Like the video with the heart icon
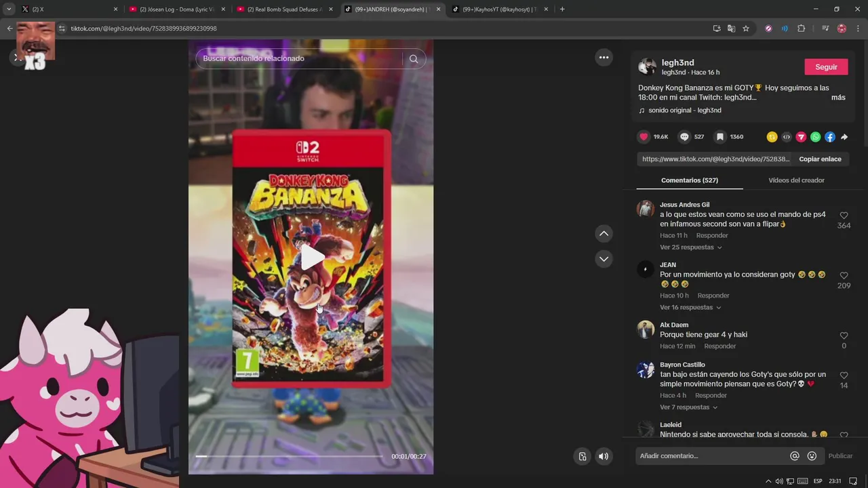This screenshot has width=868, height=488. pos(644,137)
